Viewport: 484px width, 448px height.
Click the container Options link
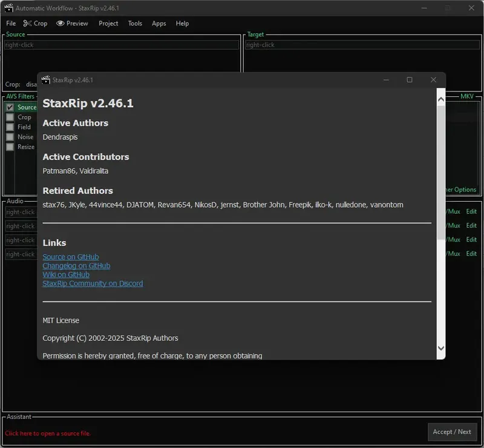(461, 189)
